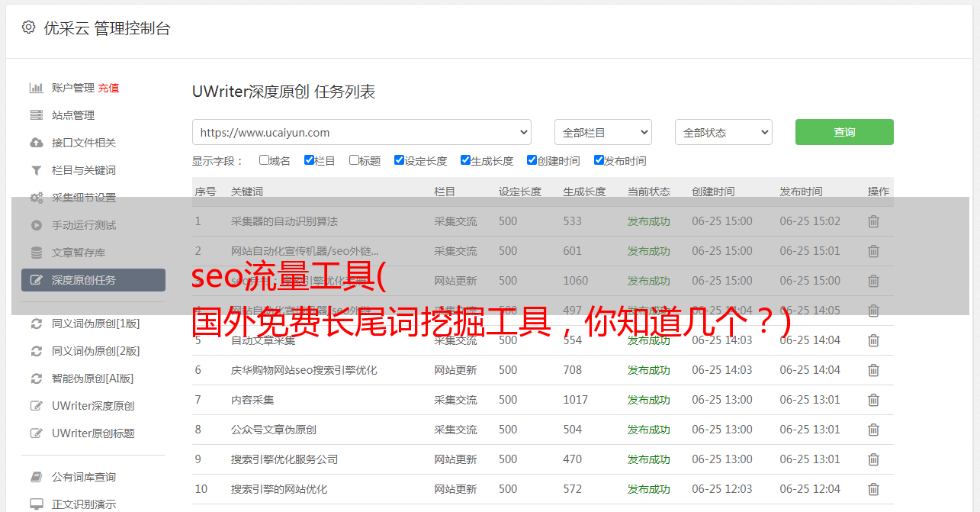Click the UWriter深度原创 任务列表 heading

(x=284, y=92)
